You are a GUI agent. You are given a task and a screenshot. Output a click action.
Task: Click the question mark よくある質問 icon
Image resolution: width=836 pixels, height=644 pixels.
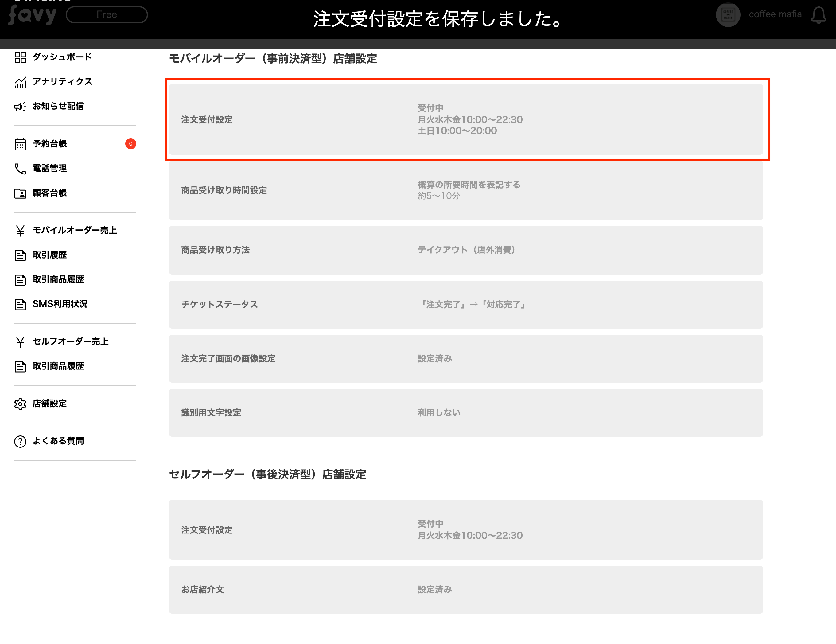click(x=20, y=441)
